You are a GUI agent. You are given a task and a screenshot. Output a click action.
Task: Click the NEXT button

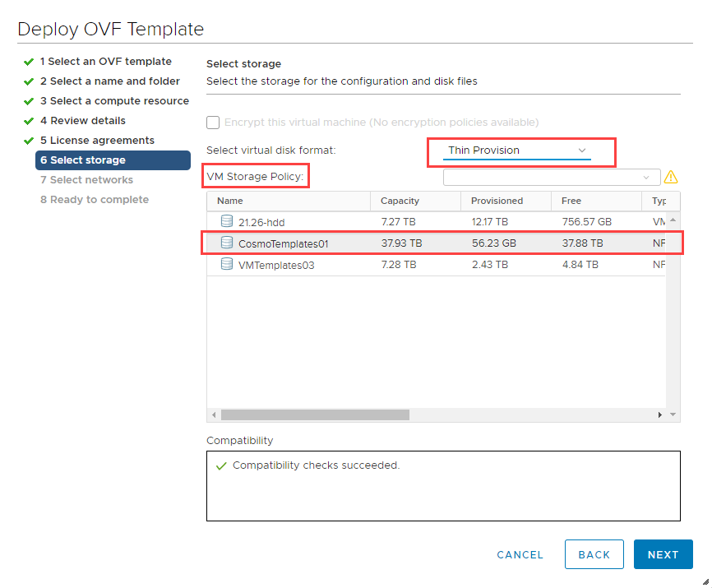(663, 554)
